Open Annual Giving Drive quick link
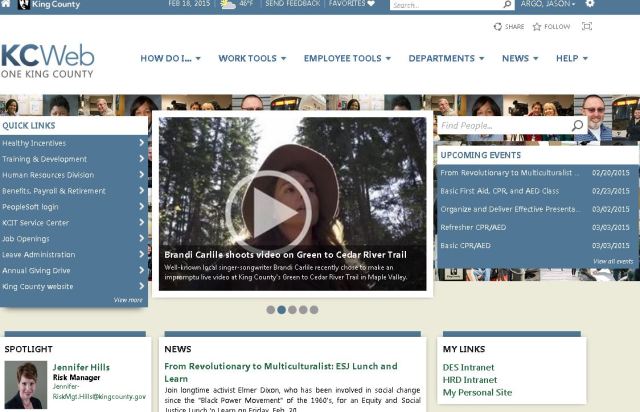The width and height of the screenshot is (640, 412). (x=36, y=270)
